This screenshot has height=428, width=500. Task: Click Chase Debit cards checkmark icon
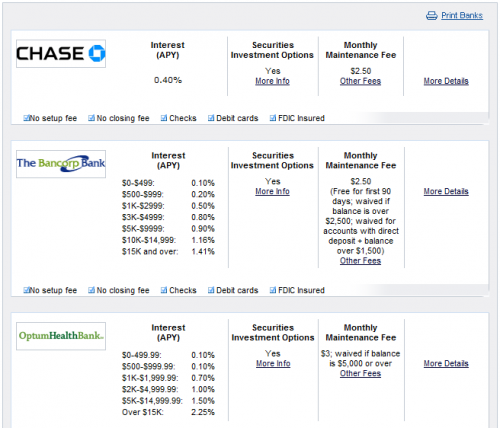coord(211,118)
